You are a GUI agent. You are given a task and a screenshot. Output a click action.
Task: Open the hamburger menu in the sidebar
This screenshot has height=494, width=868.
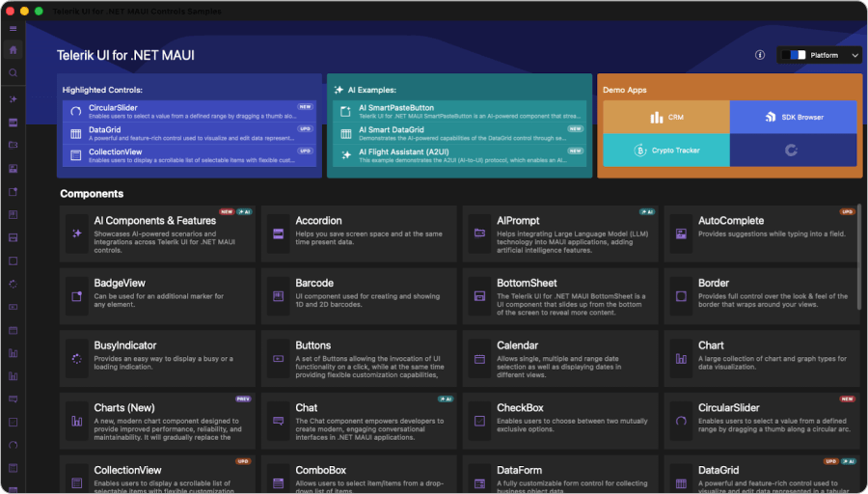14,29
